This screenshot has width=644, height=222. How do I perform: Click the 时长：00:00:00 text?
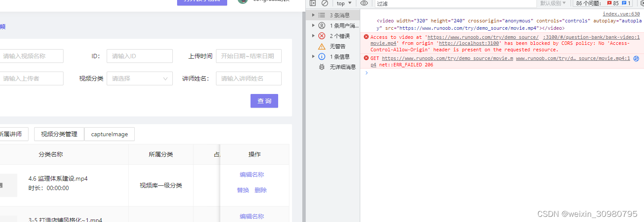(48, 188)
